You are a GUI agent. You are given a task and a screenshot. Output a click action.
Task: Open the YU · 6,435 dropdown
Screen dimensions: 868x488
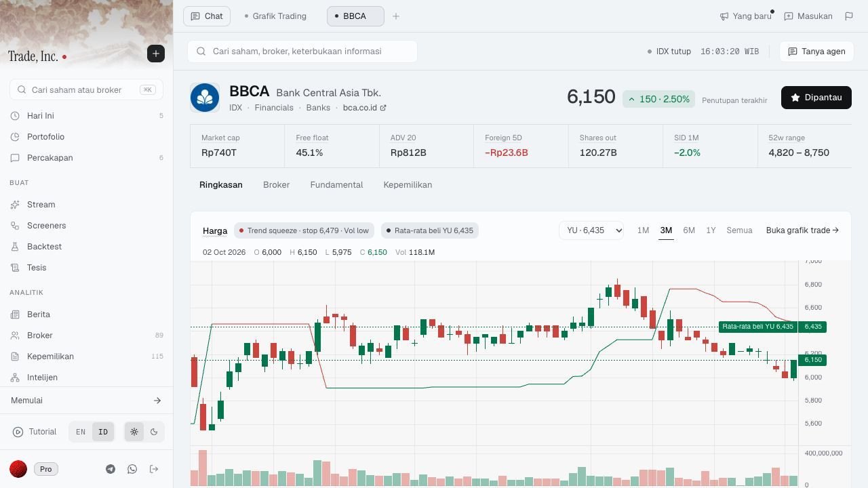[591, 230]
